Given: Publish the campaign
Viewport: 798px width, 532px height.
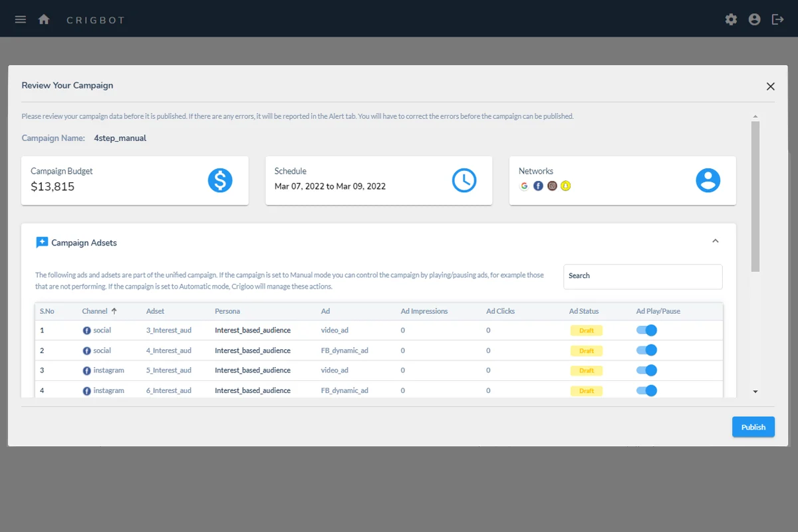Looking at the screenshot, I should pyautogui.click(x=753, y=427).
